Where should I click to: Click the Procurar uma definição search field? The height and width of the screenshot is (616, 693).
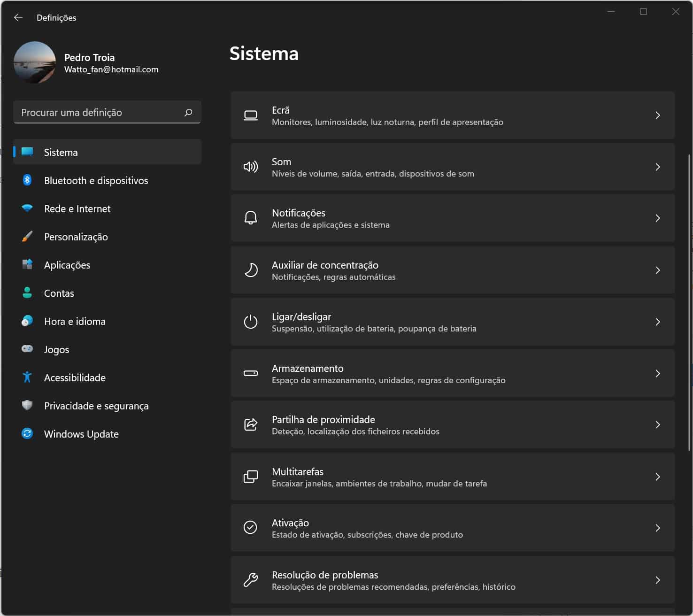[101, 113]
